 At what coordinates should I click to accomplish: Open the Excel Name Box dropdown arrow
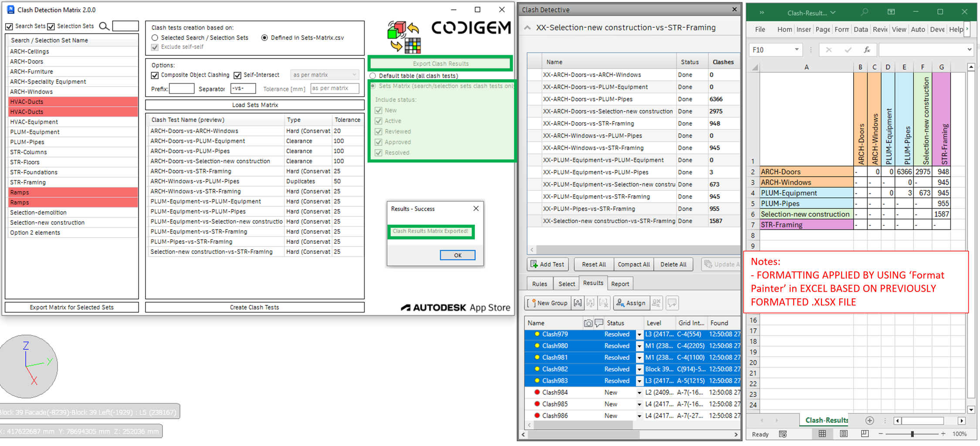point(797,50)
